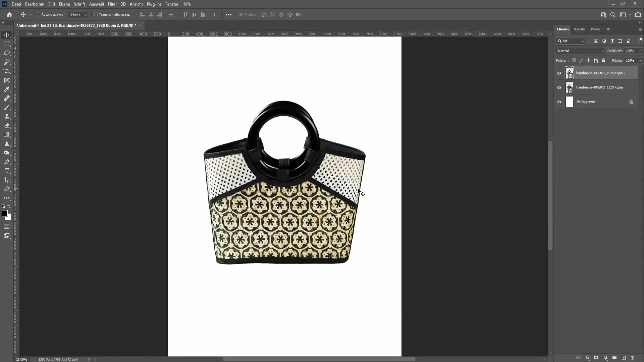The width and height of the screenshot is (644, 362).
Task: Switch to the Kanäle tab
Action: click(579, 29)
